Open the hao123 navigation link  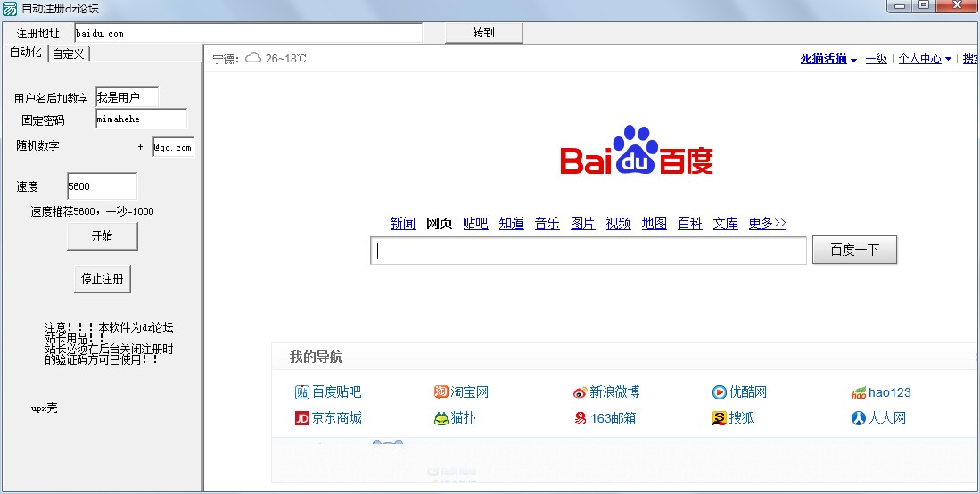pyautogui.click(x=890, y=392)
